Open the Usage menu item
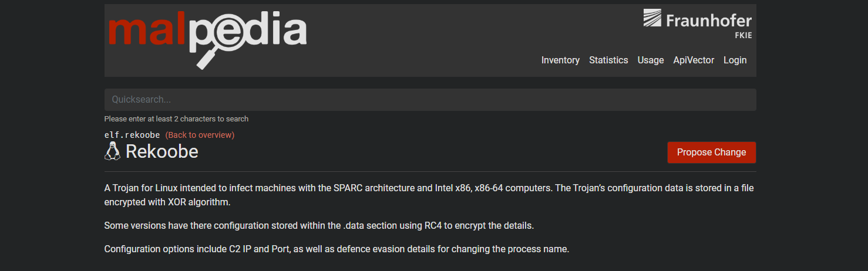Screen dimensions: 868x271 point(651,60)
